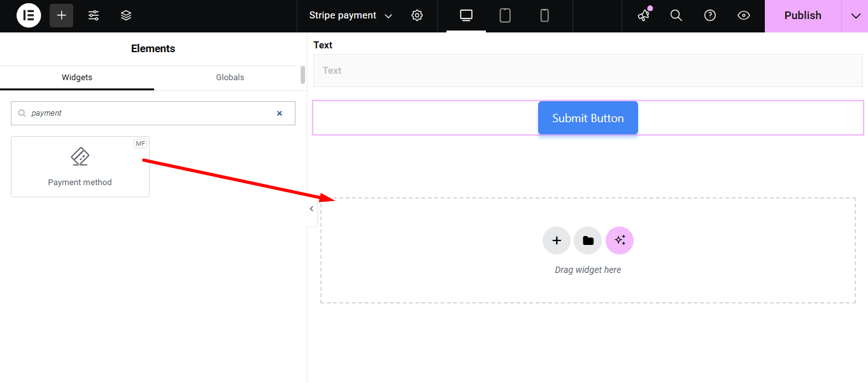868x383 pixels.
Task: Switch to mobile preview mode
Action: click(x=544, y=15)
